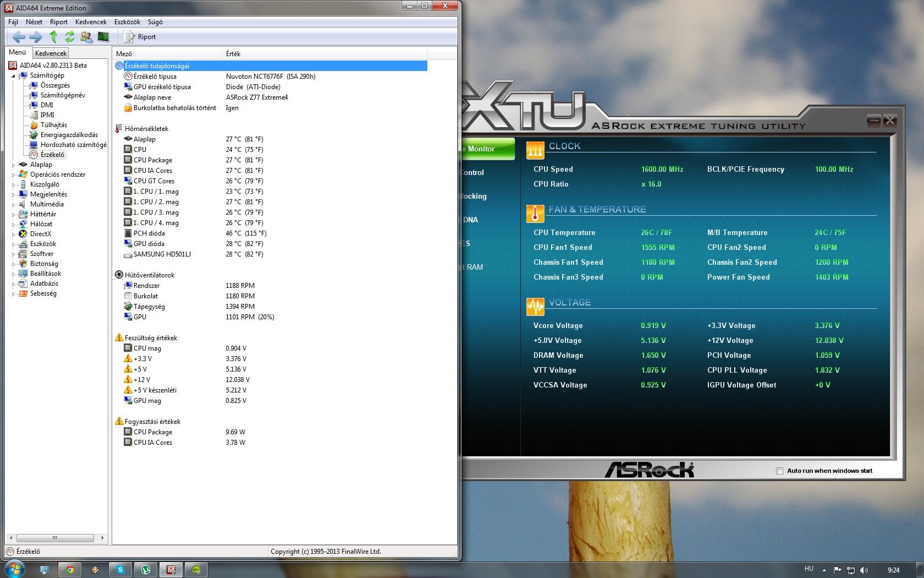The height and width of the screenshot is (578, 924).
Task: Open the Nézet menu
Action: [x=34, y=22]
